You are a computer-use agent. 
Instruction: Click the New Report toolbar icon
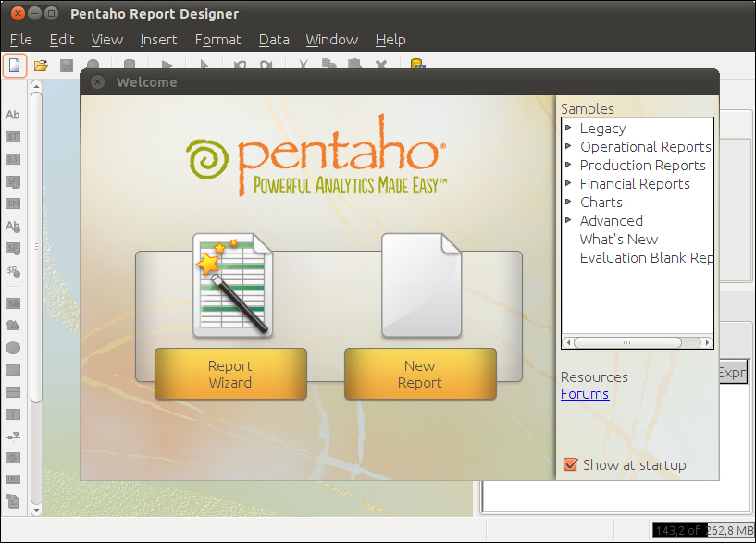pyautogui.click(x=15, y=65)
